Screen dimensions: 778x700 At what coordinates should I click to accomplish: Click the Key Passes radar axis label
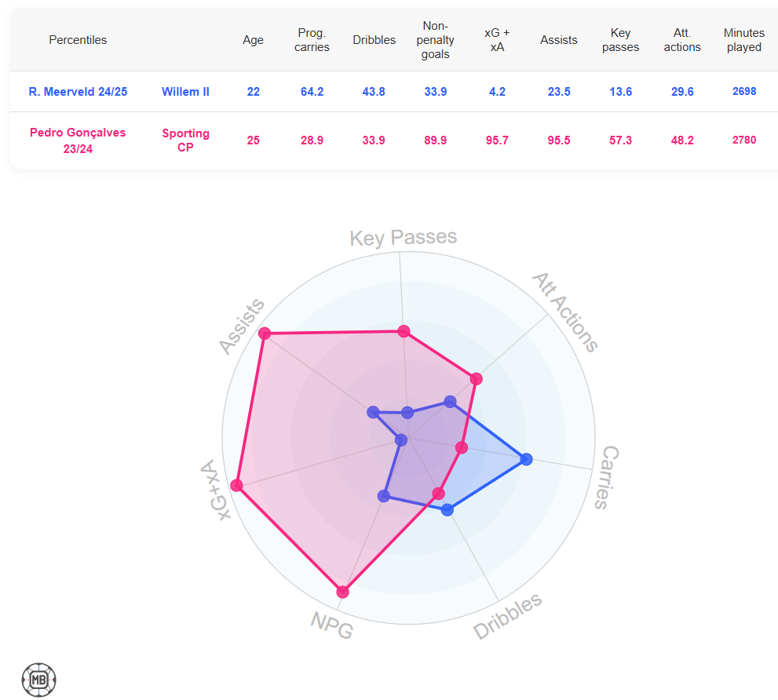coord(403,238)
